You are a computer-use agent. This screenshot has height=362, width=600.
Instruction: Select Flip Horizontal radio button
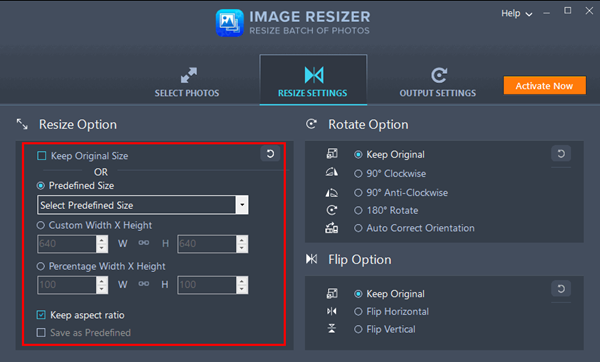(x=358, y=312)
